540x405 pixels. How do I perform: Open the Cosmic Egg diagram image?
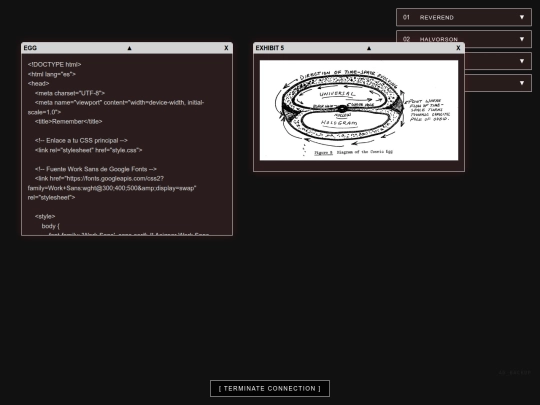[359, 110]
